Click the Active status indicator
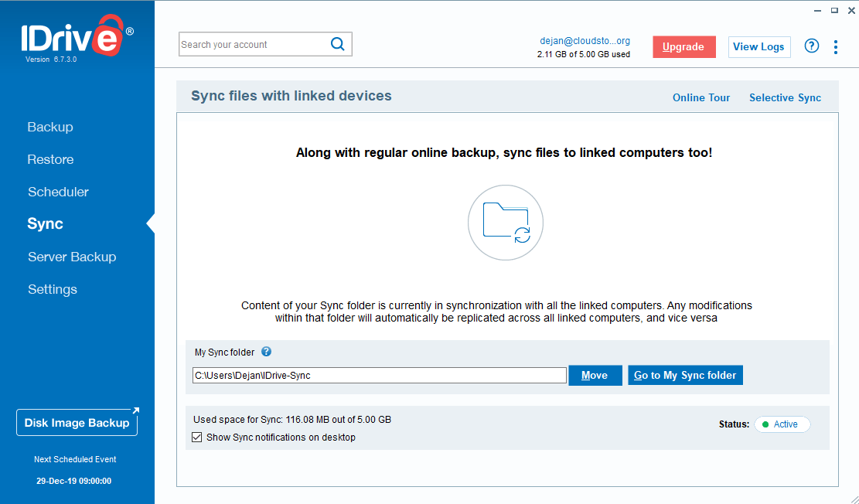This screenshot has height=504, width=859. 782,424
